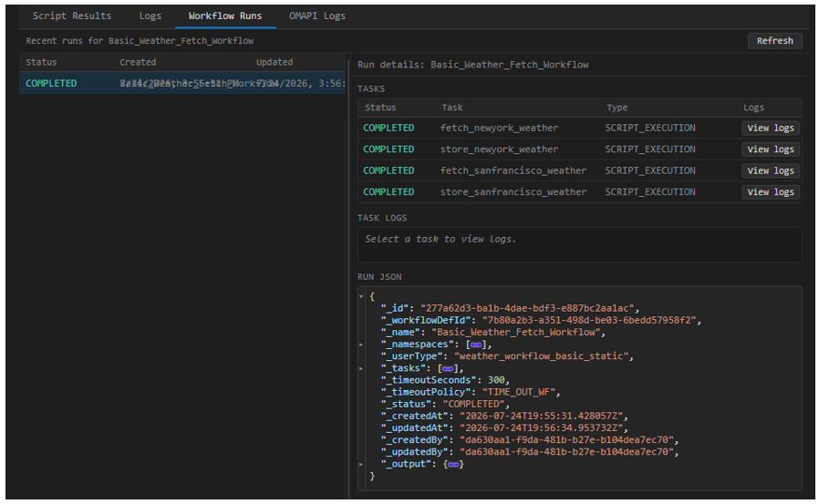Screen dimensions: 819x504
Task: Select the COMPLETED run row in recent runs
Action: (x=181, y=84)
